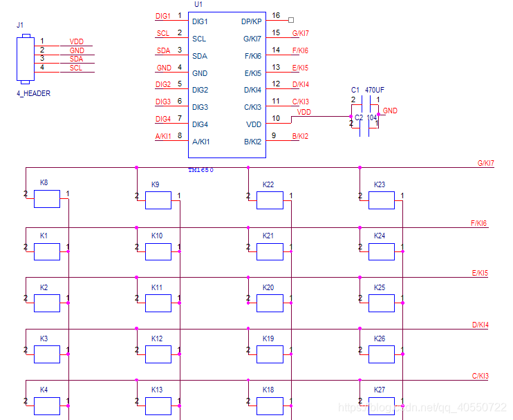Click the red SDA net label at U1 pin 3
Viewport: 513px width, 420px height.
point(164,50)
